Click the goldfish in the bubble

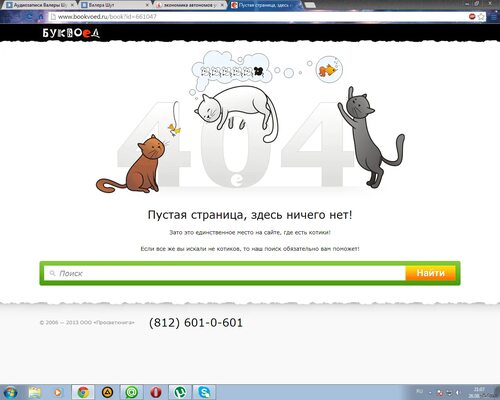[329, 70]
